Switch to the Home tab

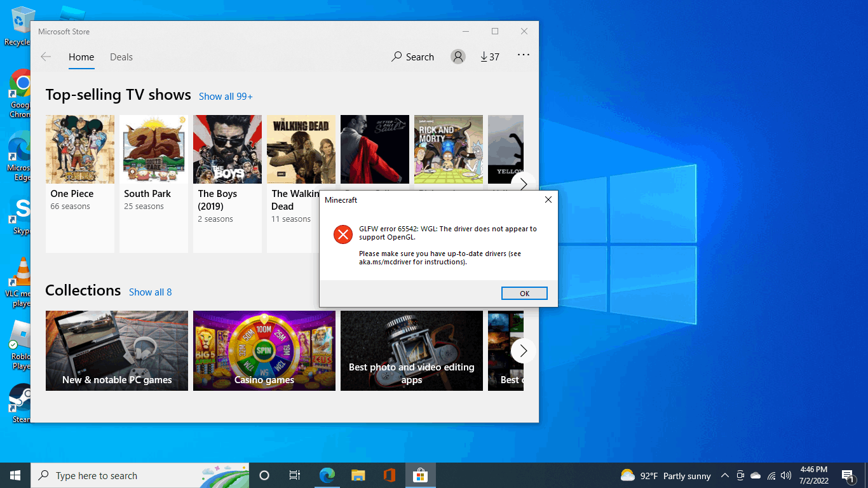pyautogui.click(x=81, y=57)
